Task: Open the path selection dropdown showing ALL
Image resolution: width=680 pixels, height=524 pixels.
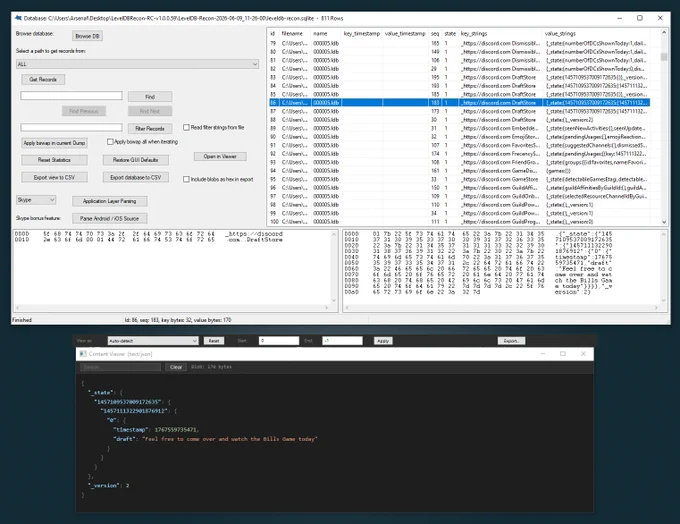Action: coord(137,64)
